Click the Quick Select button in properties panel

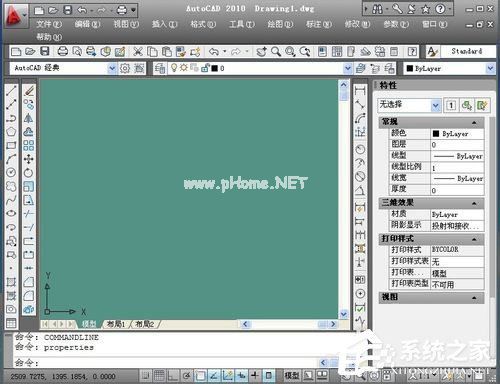482,106
